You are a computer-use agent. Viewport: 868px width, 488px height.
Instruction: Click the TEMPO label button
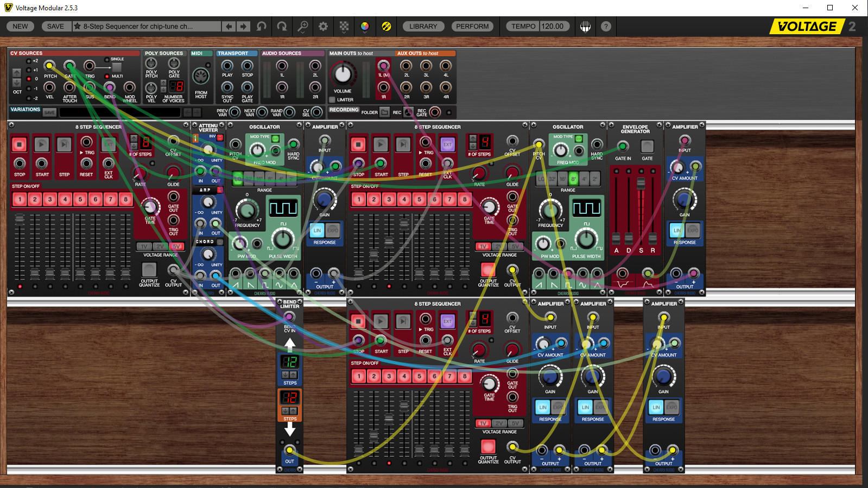pos(523,26)
